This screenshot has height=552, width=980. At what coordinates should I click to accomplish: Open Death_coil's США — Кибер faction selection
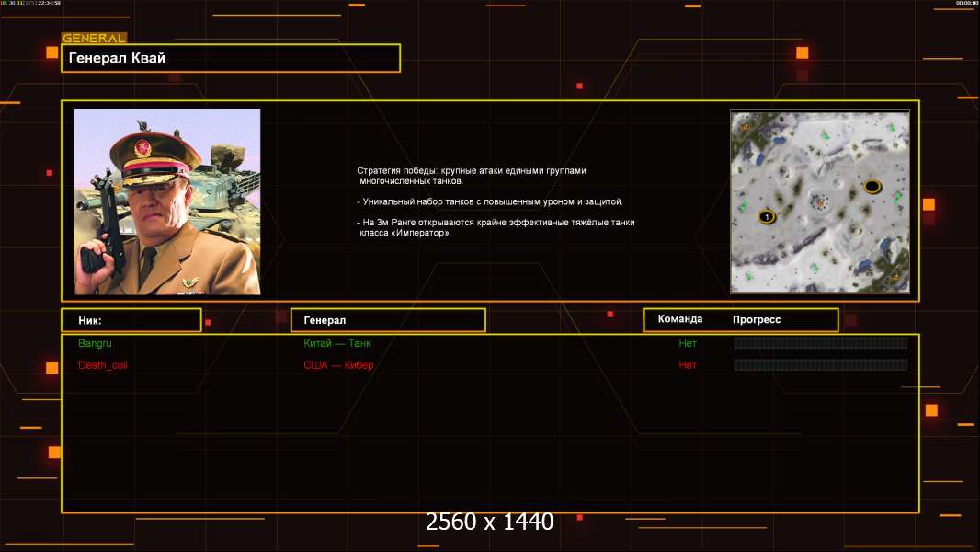338,365
